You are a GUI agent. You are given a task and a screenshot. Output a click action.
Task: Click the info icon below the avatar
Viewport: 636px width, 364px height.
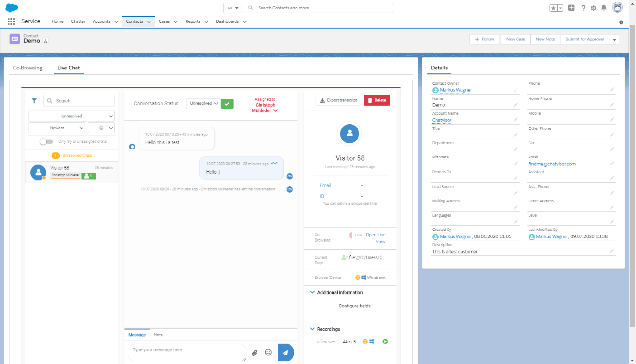pyautogui.click(x=621, y=22)
